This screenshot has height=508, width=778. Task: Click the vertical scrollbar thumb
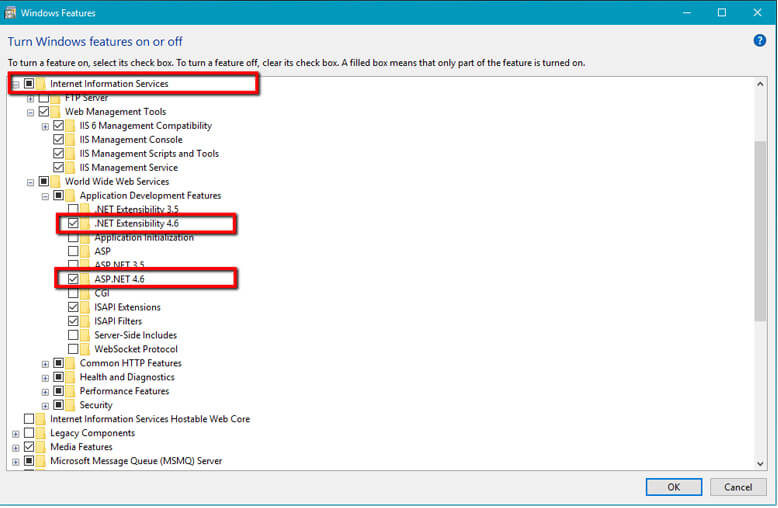(760, 230)
